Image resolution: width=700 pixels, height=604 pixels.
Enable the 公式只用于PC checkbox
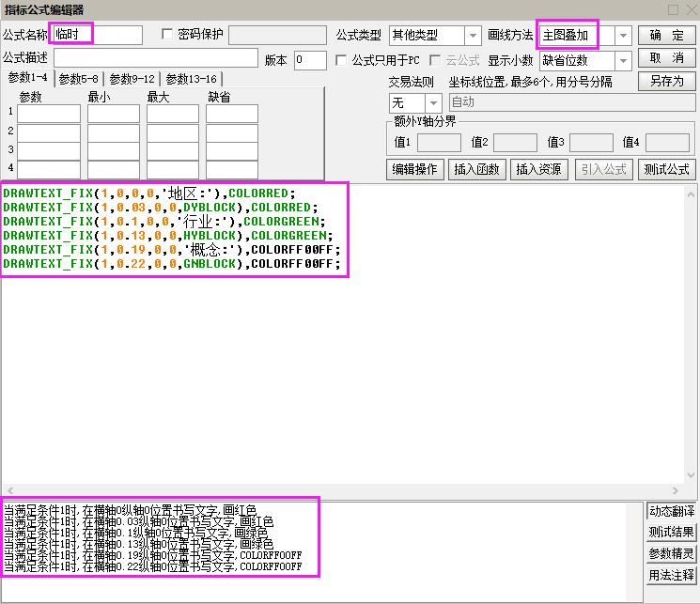(x=341, y=60)
